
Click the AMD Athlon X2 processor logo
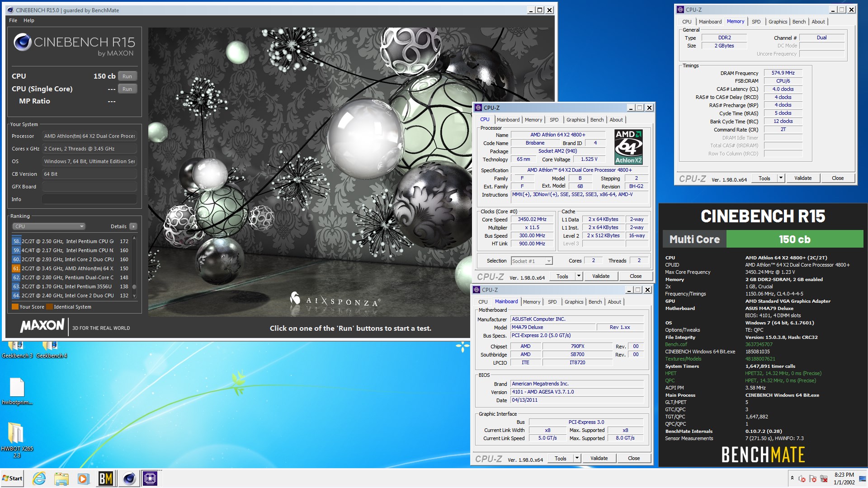coord(628,147)
